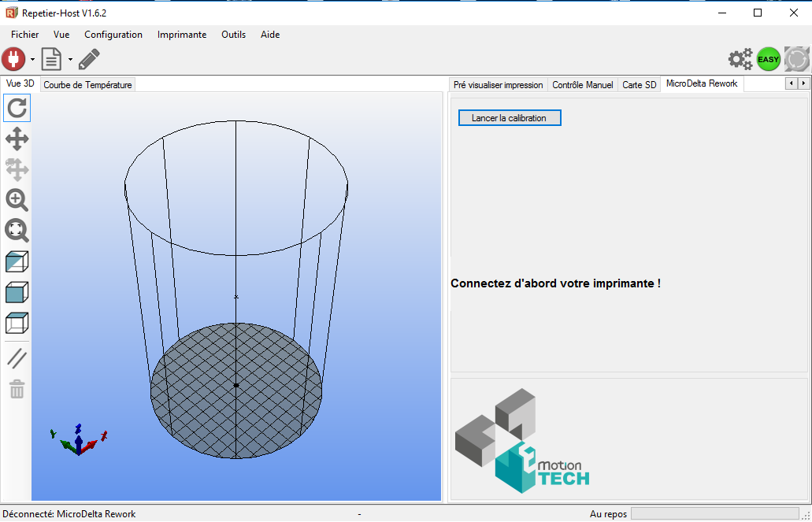Click the pencil log toggle icon
812x522 pixels.
[x=89, y=60]
